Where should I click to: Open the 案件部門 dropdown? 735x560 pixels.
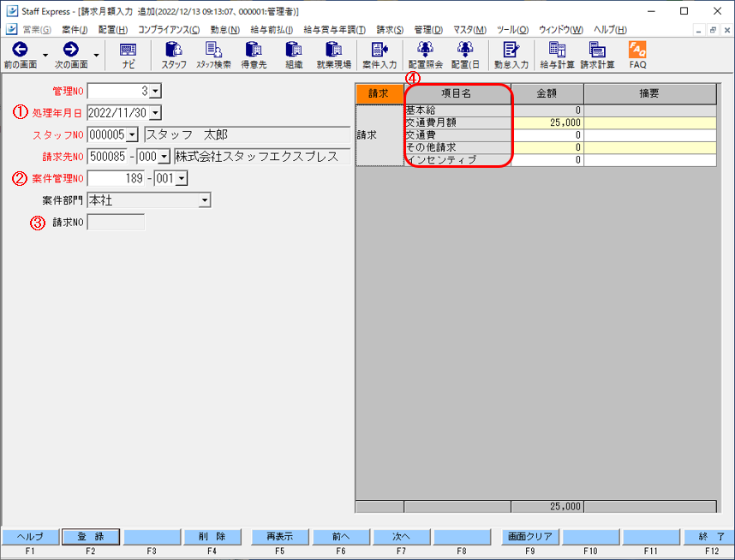point(205,200)
